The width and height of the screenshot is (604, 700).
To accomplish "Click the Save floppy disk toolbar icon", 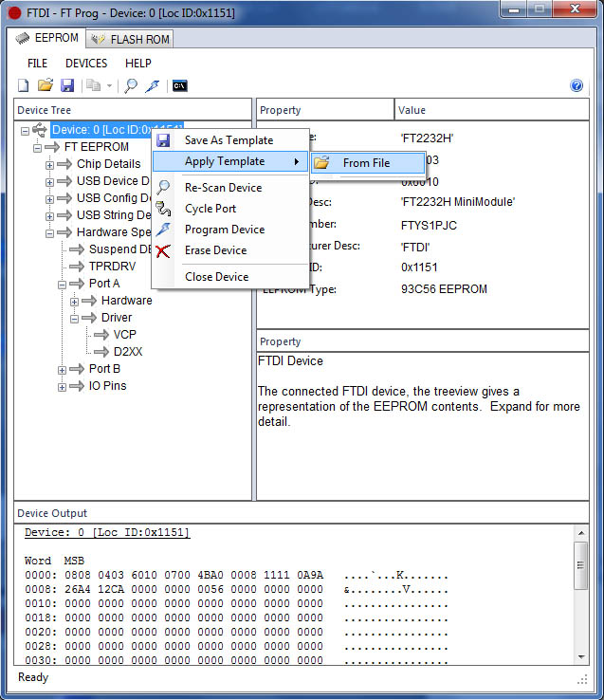I will pyautogui.click(x=67, y=85).
